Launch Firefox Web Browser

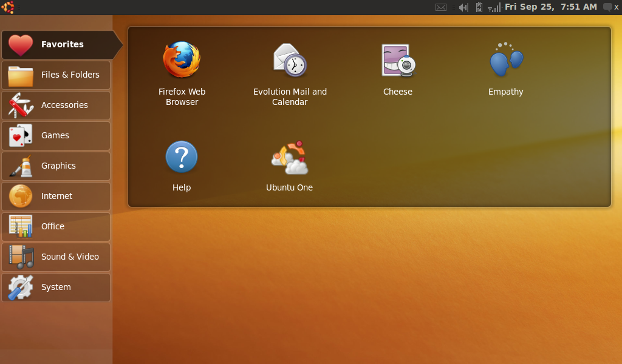(x=182, y=73)
